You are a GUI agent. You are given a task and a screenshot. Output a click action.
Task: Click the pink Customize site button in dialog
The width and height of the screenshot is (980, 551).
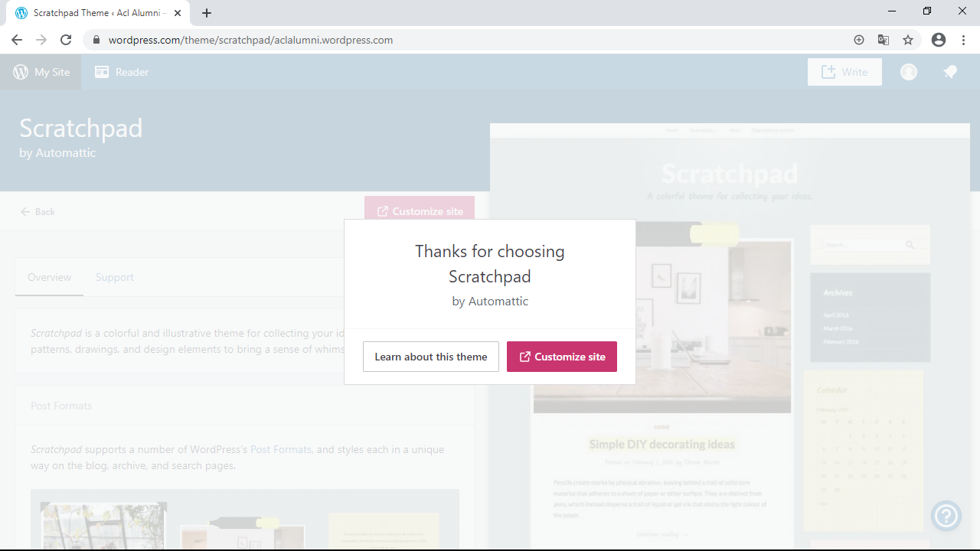click(561, 357)
